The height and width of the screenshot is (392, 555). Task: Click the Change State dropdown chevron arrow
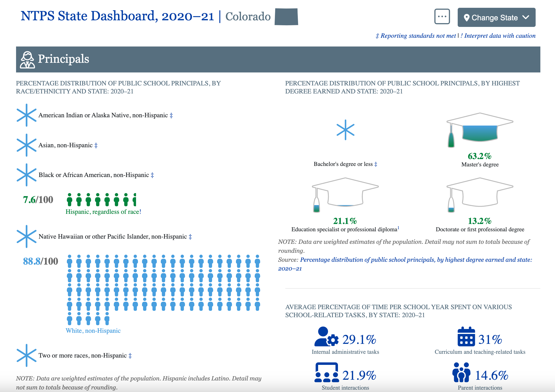pyautogui.click(x=525, y=17)
